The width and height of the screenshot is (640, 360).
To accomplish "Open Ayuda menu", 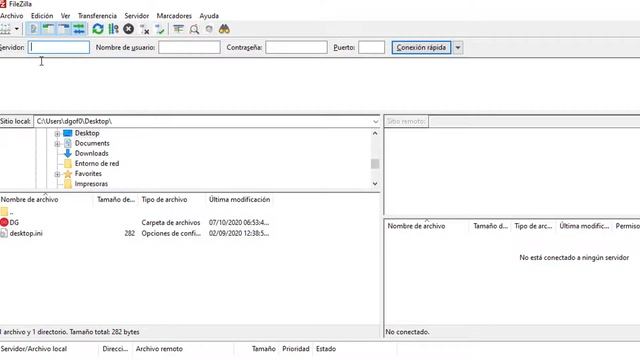I will click(209, 16).
